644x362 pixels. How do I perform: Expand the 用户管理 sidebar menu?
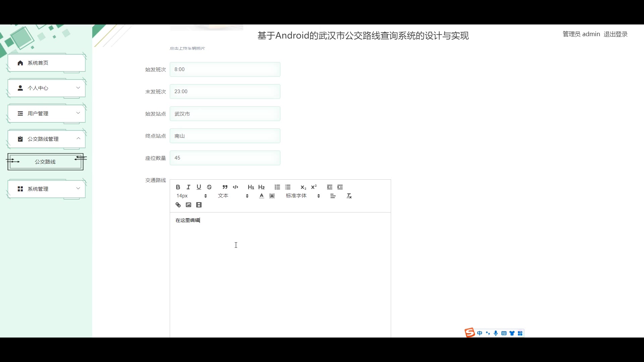[x=46, y=114]
